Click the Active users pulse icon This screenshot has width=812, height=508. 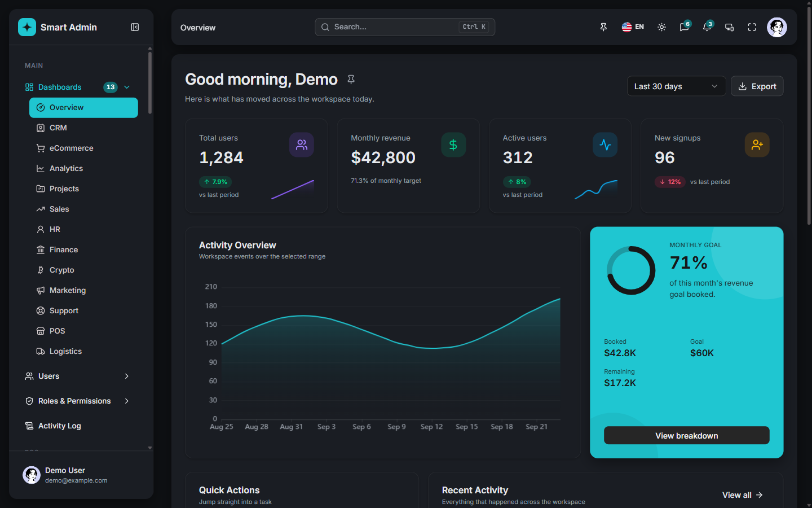pyautogui.click(x=605, y=145)
